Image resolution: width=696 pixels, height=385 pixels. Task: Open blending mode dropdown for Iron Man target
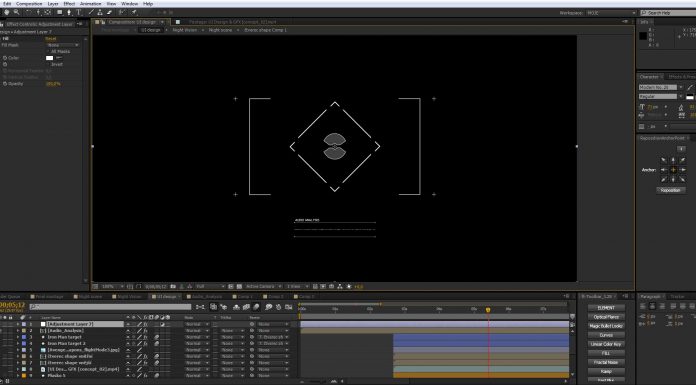click(x=197, y=337)
